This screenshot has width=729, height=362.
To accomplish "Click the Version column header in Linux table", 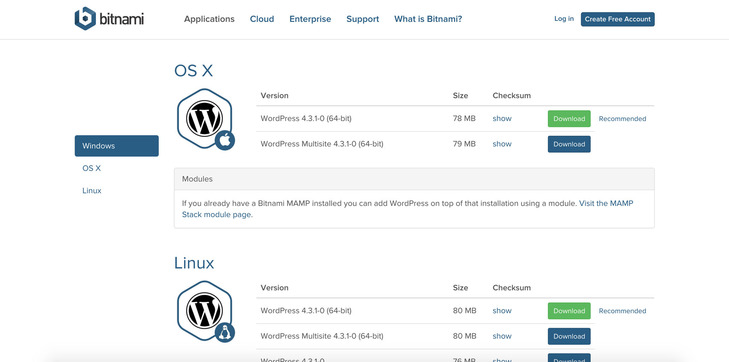I will [x=274, y=288].
